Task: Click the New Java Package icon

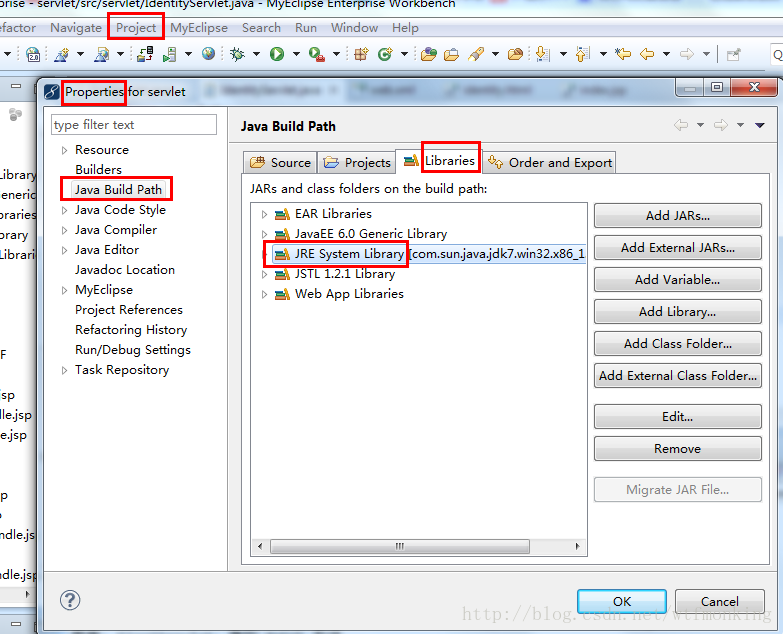Action: (361, 54)
